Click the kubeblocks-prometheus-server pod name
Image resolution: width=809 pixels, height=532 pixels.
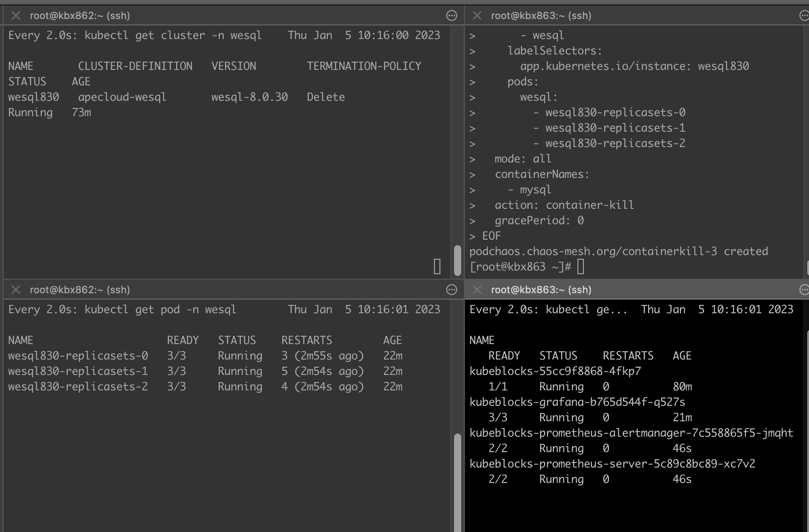(612, 464)
